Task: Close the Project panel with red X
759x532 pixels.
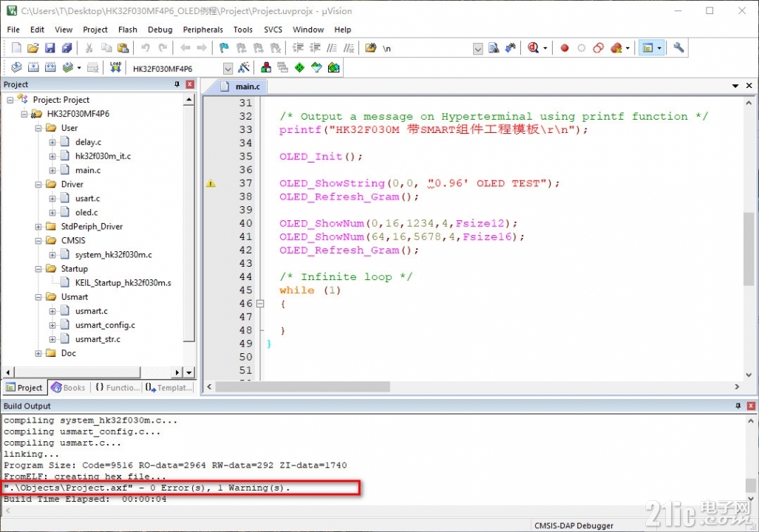Action: click(x=190, y=84)
